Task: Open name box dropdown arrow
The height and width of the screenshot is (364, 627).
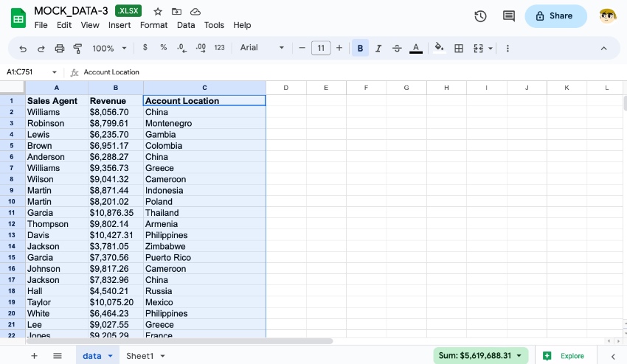Action: [x=55, y=72]
